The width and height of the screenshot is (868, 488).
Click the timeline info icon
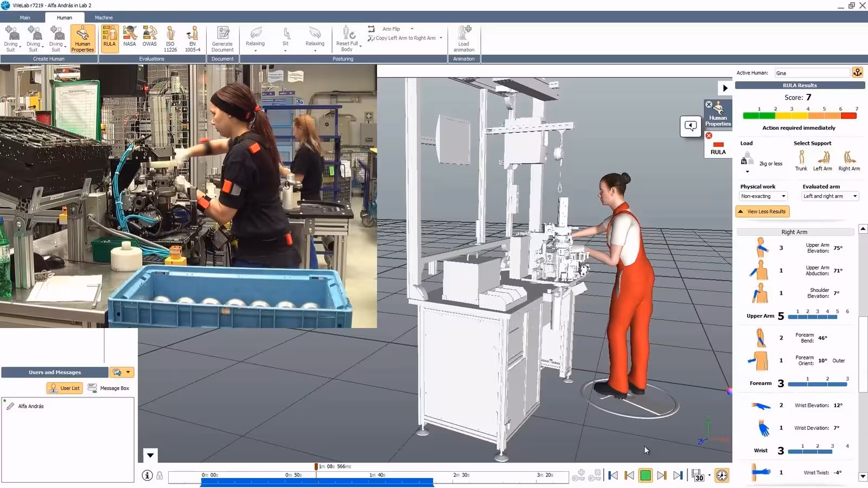[x=147, y=476]
